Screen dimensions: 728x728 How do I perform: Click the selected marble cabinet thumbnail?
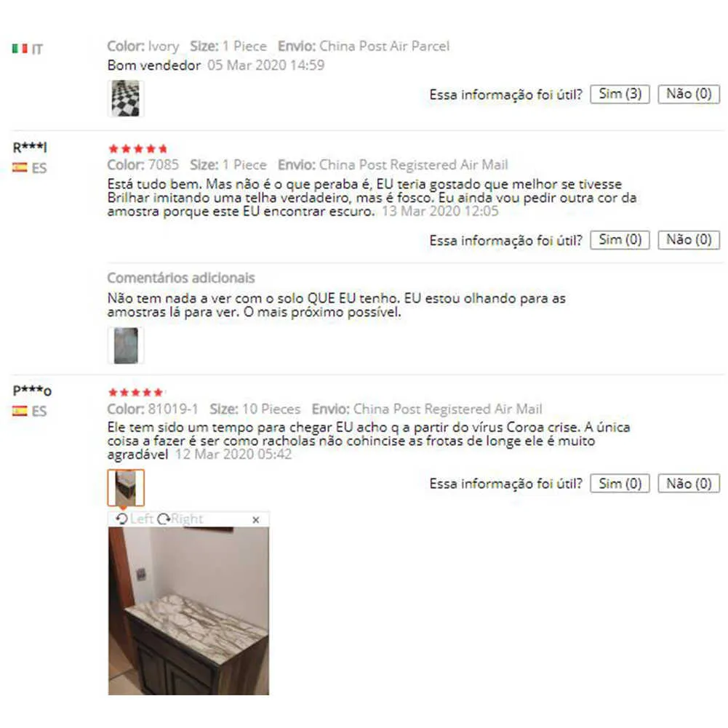click(x=126, y=487)
